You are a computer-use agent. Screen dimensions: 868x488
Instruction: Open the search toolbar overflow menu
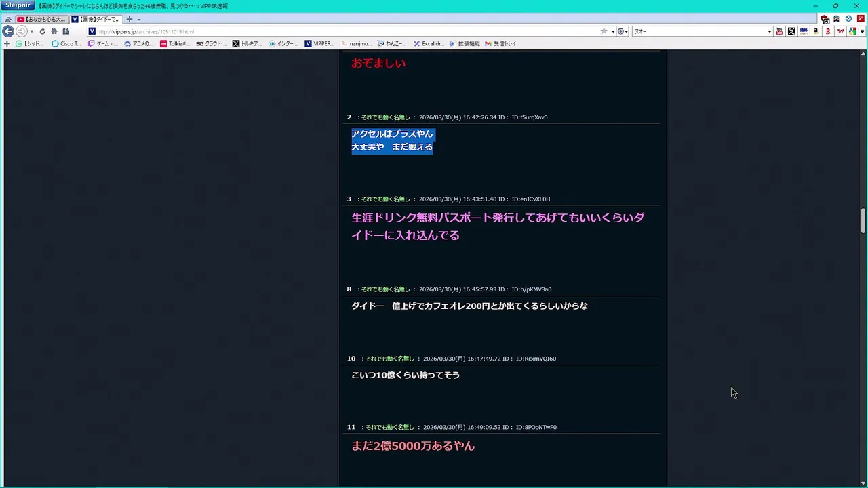pyautogui.click(x=862, y=31)
